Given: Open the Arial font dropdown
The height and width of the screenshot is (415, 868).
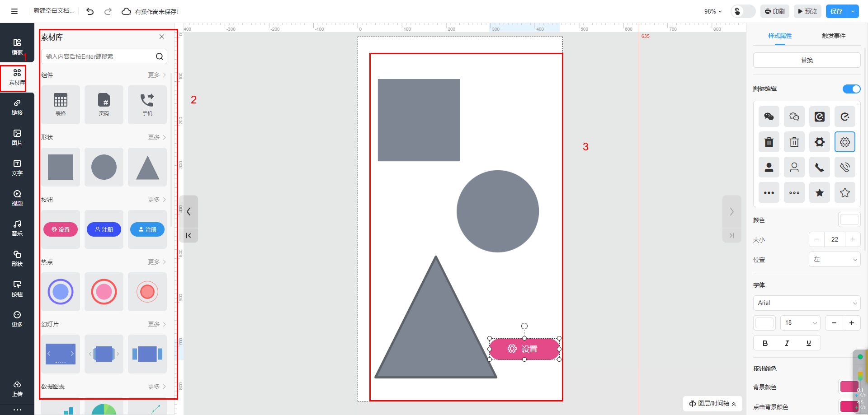Looking at the screenshot, I should 807,303.
